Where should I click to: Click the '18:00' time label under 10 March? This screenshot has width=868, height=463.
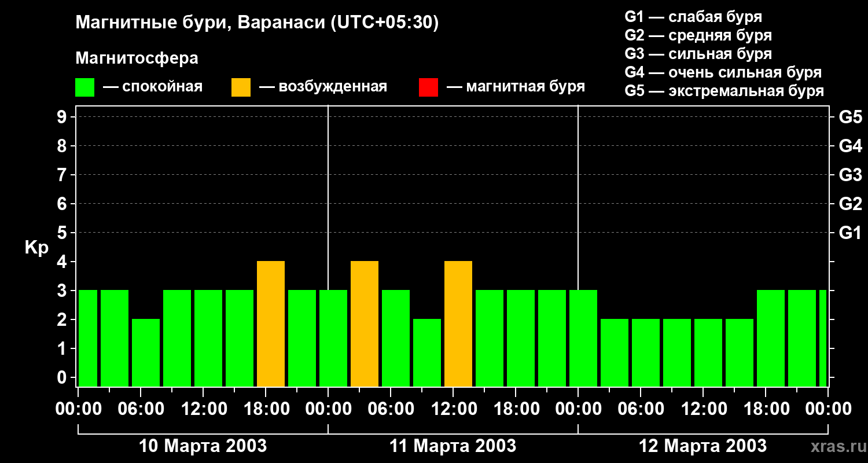click(266, 409)
